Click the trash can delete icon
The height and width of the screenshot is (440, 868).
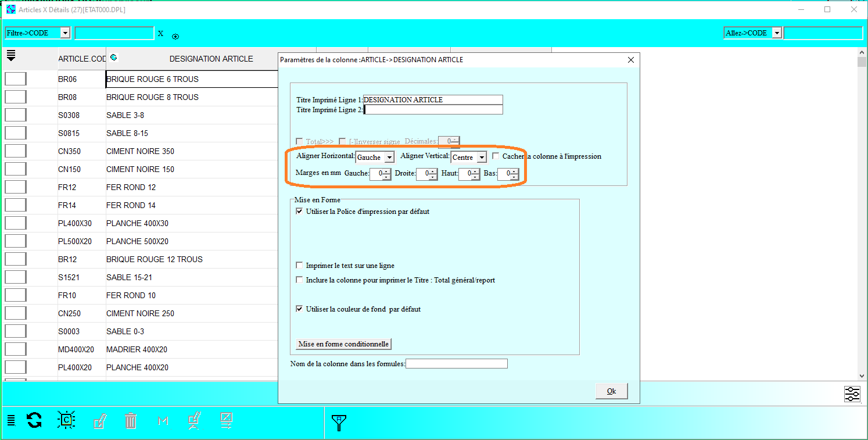tap(131, 420)
